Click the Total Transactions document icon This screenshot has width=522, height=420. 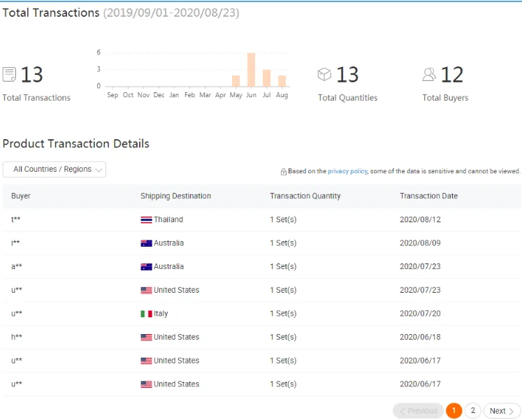(x=9, y=75)
